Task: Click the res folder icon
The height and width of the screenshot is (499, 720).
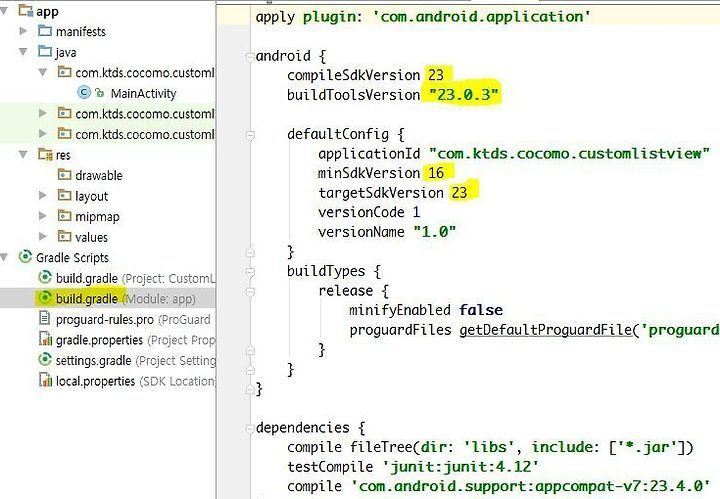Action: [x=45, y=154]
